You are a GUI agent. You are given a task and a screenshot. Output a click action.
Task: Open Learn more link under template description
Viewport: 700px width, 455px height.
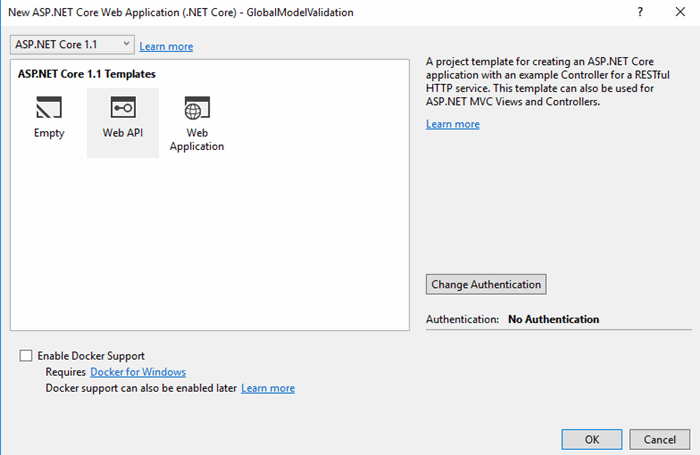click(x=453, y=124)
